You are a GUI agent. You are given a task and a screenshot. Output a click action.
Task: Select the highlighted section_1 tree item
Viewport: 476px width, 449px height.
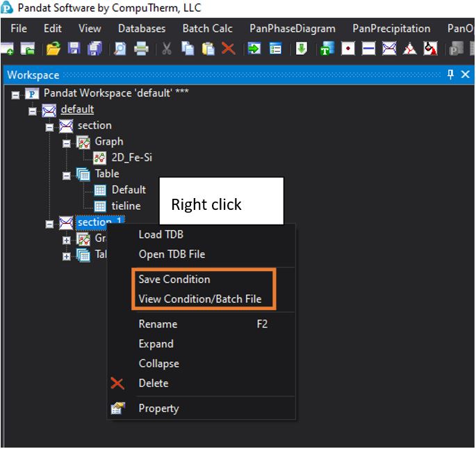coord(99,222)
